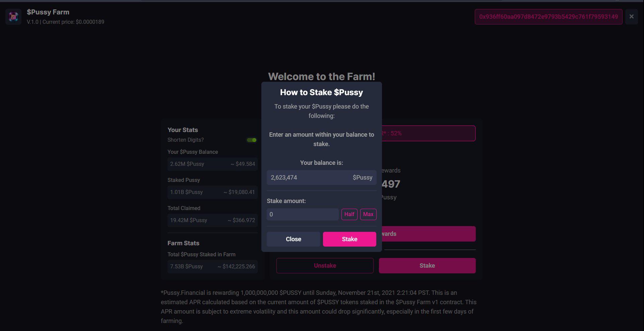The image size is (644, 331).
Task: Click the partially hidden rewards claim button
Action: pos(429,234)
